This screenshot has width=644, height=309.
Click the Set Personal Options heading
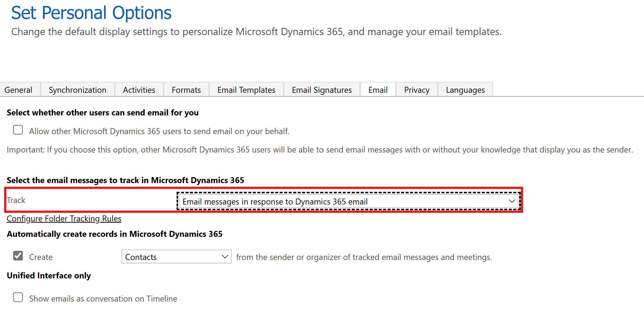[91, 12]
